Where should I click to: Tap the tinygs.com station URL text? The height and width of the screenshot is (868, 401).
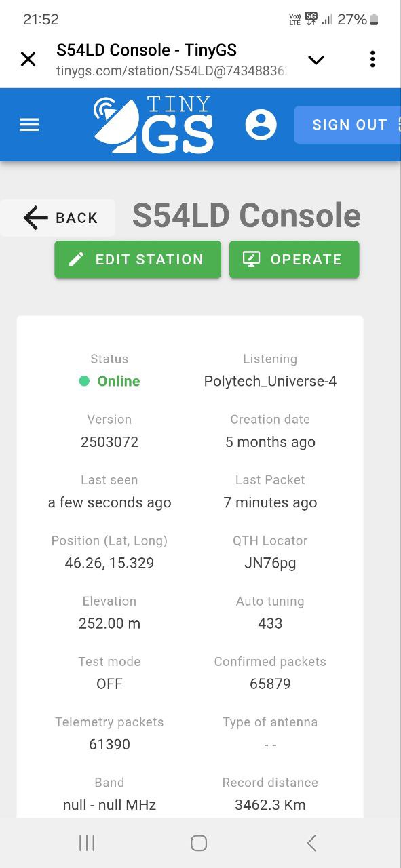[x=173, y=71]
